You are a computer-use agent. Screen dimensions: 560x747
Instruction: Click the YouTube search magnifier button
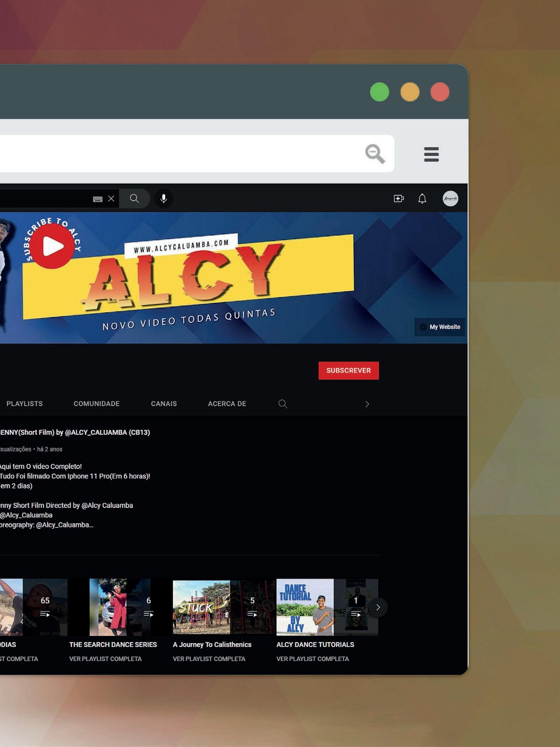click(x=134, y=198)
